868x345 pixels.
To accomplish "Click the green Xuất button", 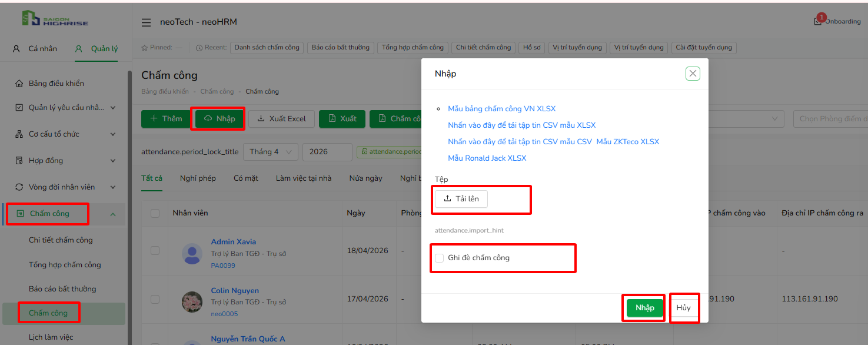I will pos(342,119).
